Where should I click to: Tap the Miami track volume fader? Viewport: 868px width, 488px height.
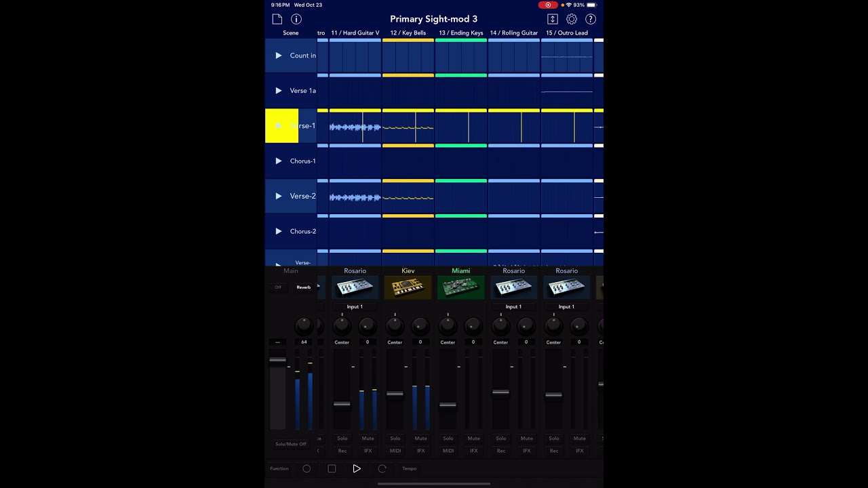(x=448, y=405)
